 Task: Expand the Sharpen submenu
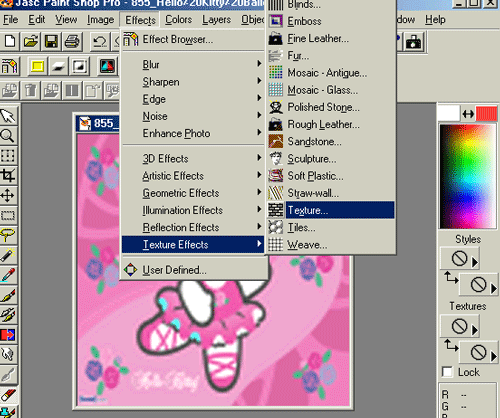(193, 81)
